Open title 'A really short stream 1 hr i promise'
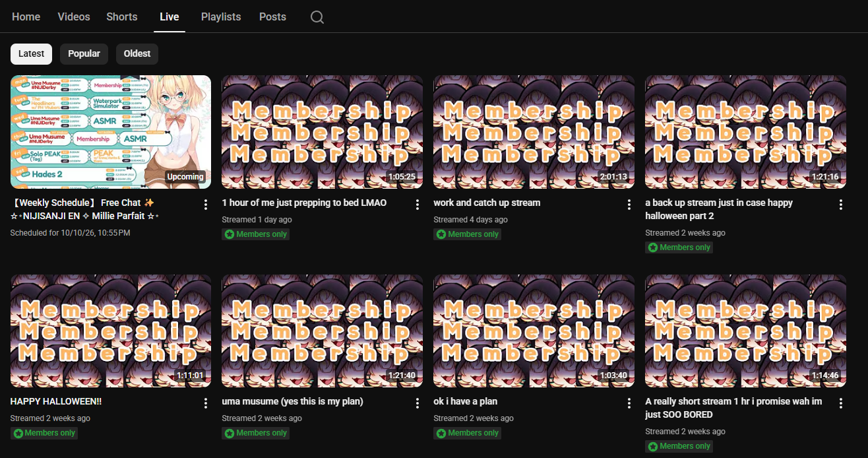 click(733, 408)
